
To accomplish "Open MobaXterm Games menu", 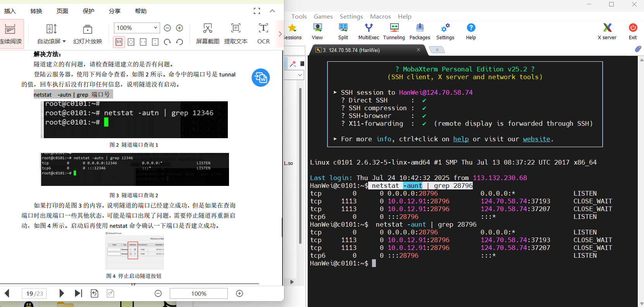I will (x=323, y=16).
